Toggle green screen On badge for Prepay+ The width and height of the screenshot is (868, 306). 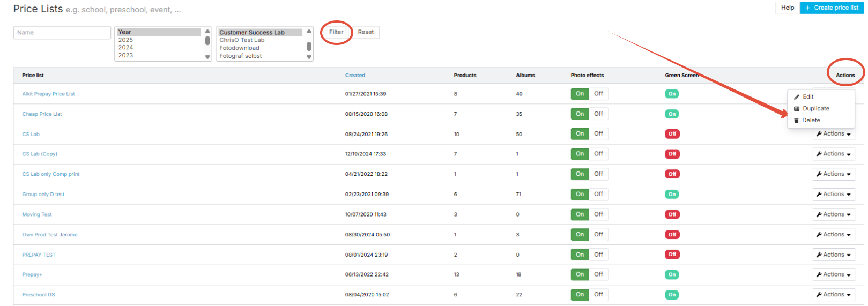pyautogui.click(x=672, y=274)
